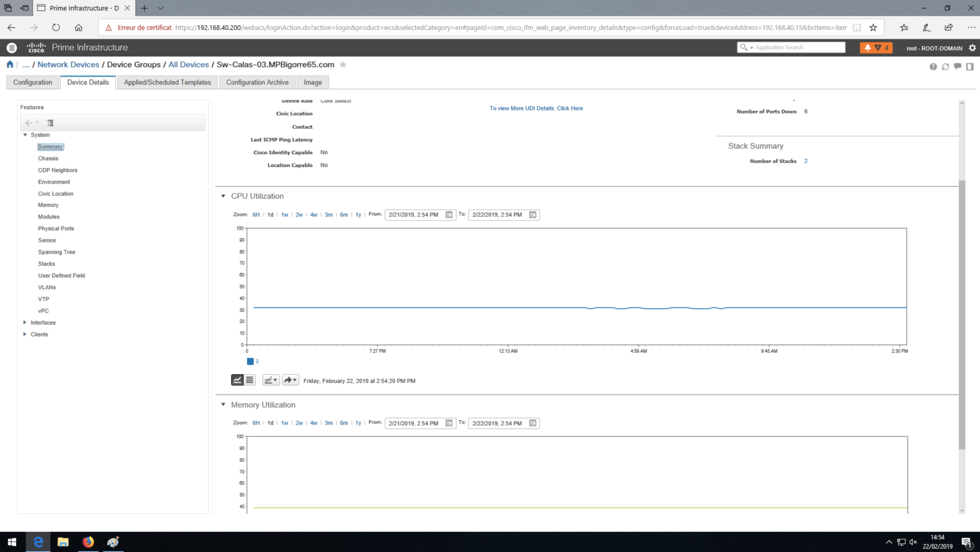Open the settings gear in header
This screenshot has width=980, height=552.
pos(972,48)
